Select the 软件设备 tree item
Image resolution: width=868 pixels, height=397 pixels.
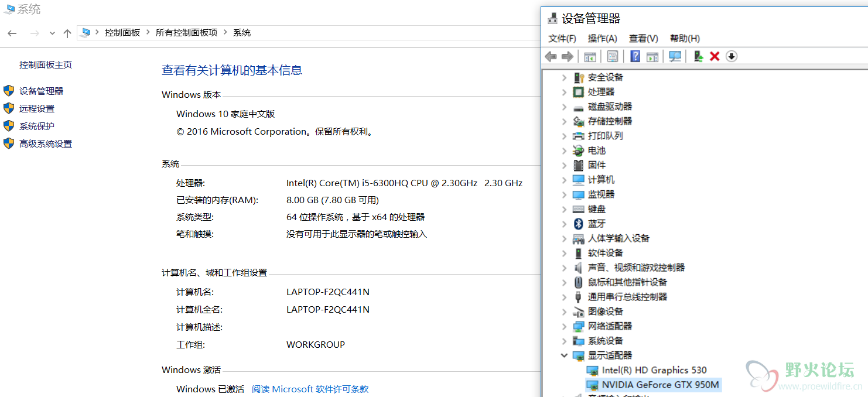pos(606,253)
